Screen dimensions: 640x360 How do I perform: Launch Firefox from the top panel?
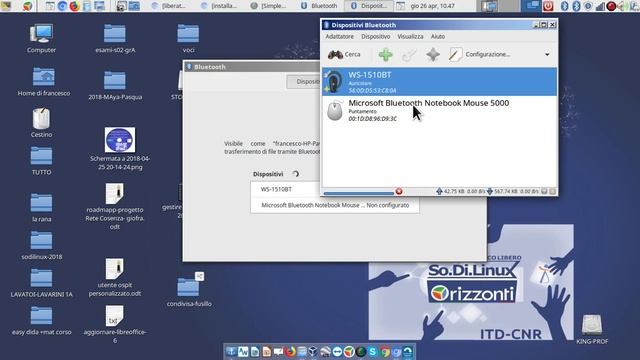[74, 6]
